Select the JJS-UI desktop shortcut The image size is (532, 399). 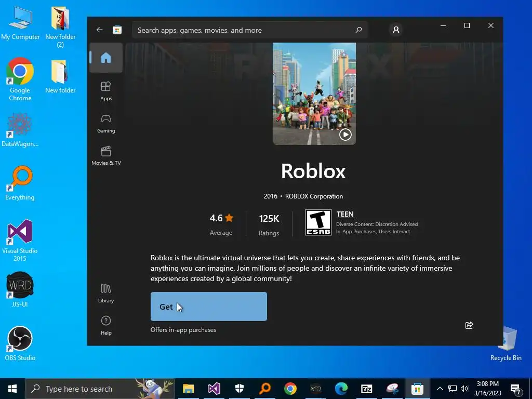tap(20, 289)
